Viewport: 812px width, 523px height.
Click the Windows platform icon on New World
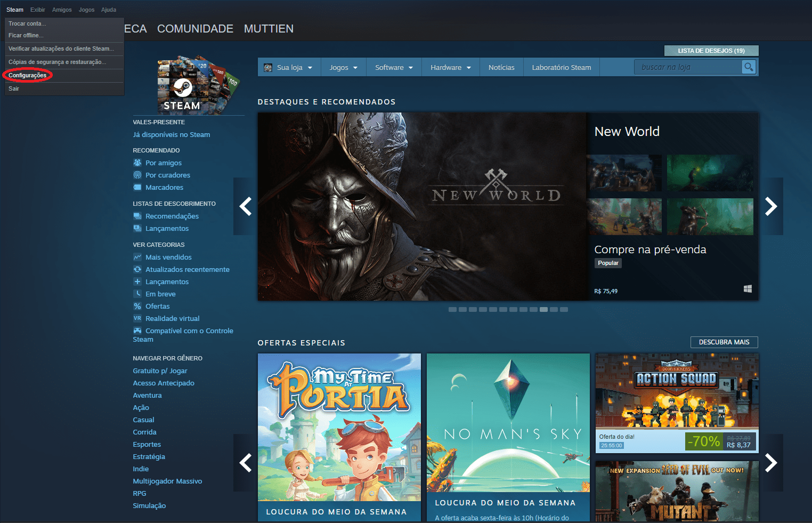(x=748, y=288)
